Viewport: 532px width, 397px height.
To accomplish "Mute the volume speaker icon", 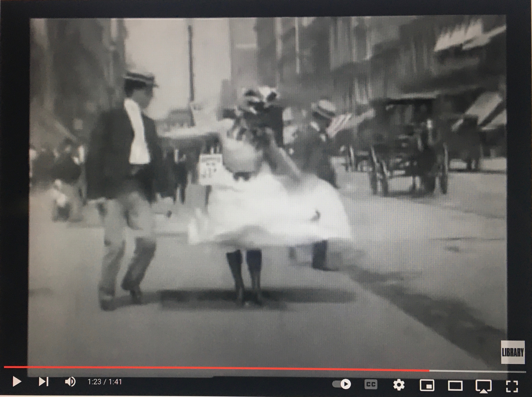I will pos(70,382).
